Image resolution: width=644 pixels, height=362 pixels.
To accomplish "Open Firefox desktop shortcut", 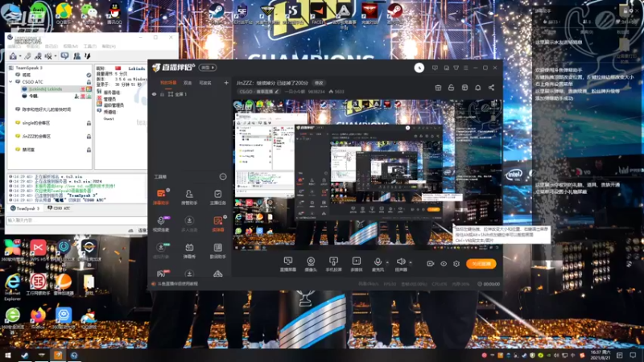I will [x=38, y=319].
